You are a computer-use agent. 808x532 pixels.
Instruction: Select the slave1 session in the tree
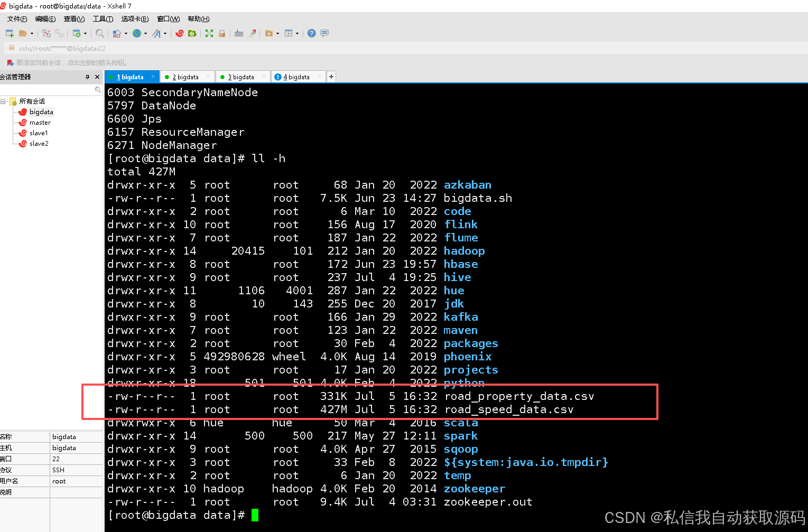[x=39, y=133]
